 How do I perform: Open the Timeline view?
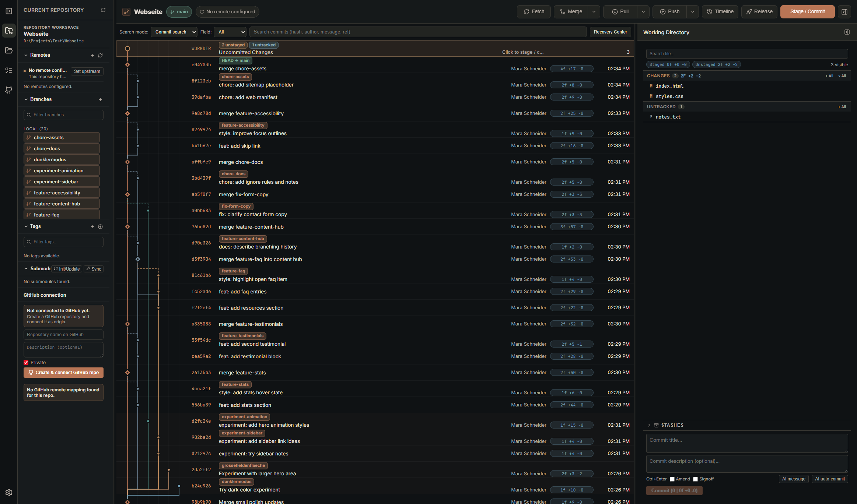coord(720,12)
